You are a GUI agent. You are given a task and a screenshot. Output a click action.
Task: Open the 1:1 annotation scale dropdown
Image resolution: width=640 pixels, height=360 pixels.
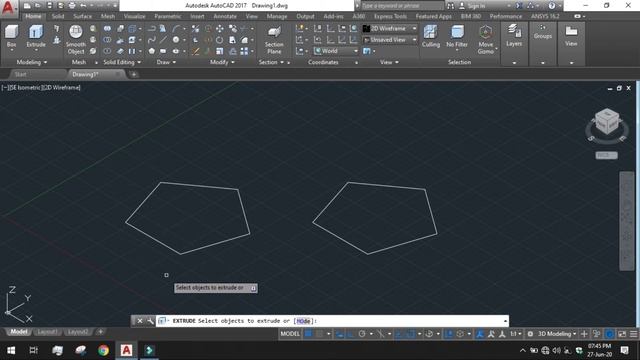(x=516, y=334)
